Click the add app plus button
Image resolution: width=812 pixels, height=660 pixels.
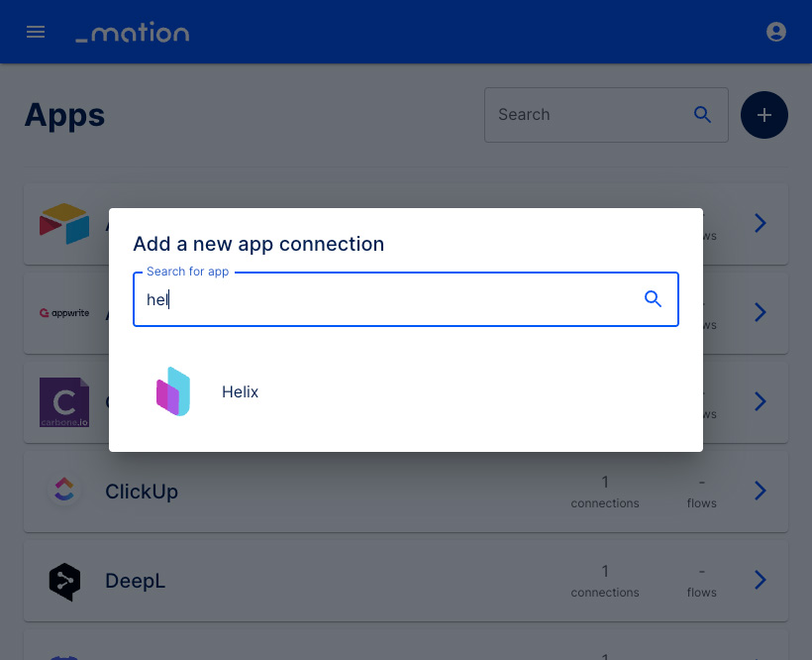click(x=763, y=115)
